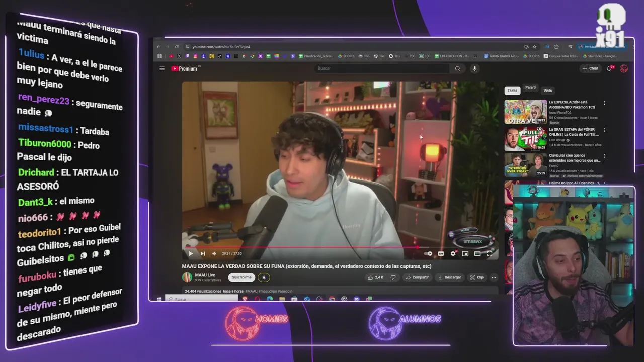Open the Compra cartas Poke bookmark
The image size is (644, 362).
click(561, 56)
